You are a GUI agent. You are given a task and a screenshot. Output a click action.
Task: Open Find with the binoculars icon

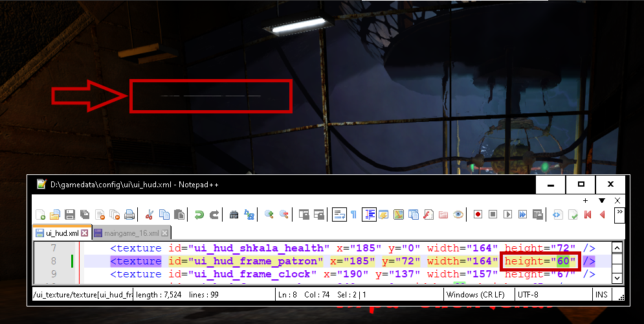[234, 214]
